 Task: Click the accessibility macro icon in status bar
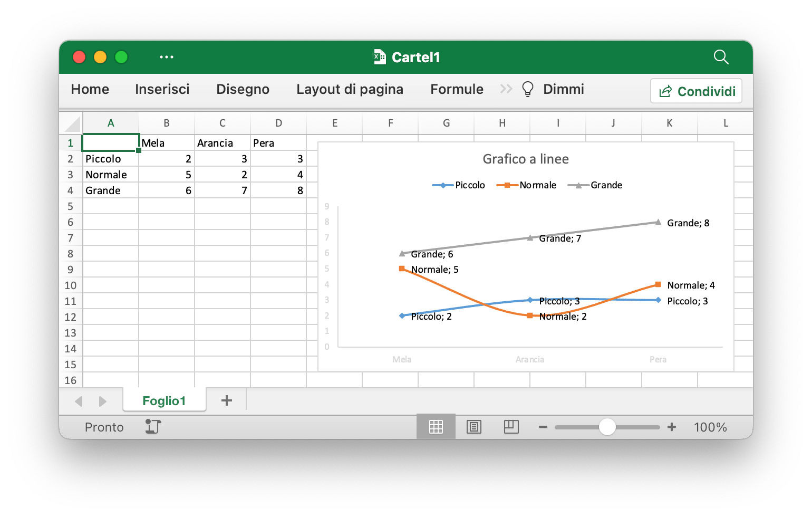point(153,426)
